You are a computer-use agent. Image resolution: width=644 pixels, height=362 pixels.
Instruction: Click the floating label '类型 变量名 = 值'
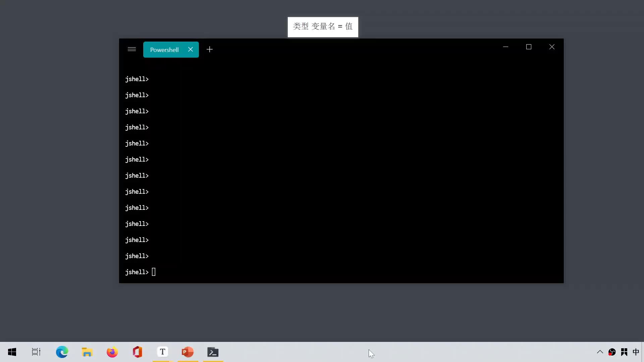323,27
